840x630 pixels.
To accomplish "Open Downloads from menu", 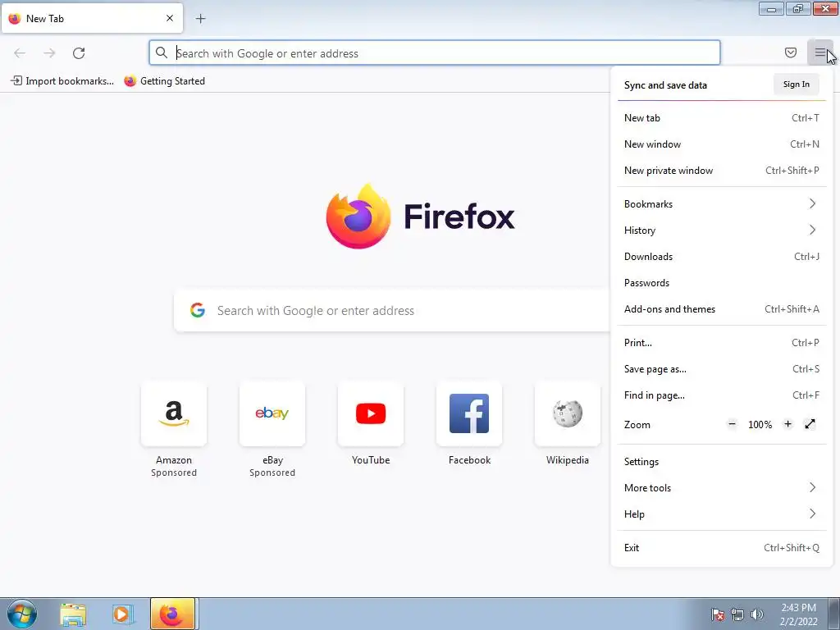I will (722, 257).
